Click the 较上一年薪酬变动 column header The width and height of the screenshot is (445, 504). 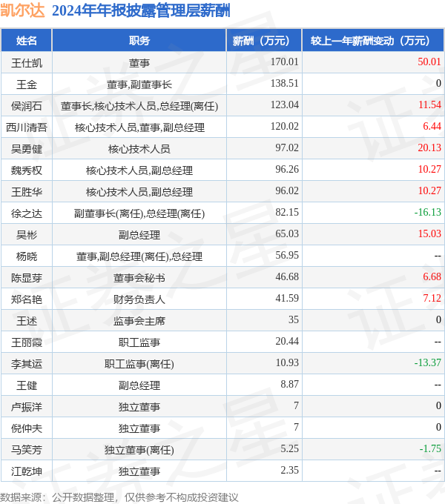click(x=373, y=41)
